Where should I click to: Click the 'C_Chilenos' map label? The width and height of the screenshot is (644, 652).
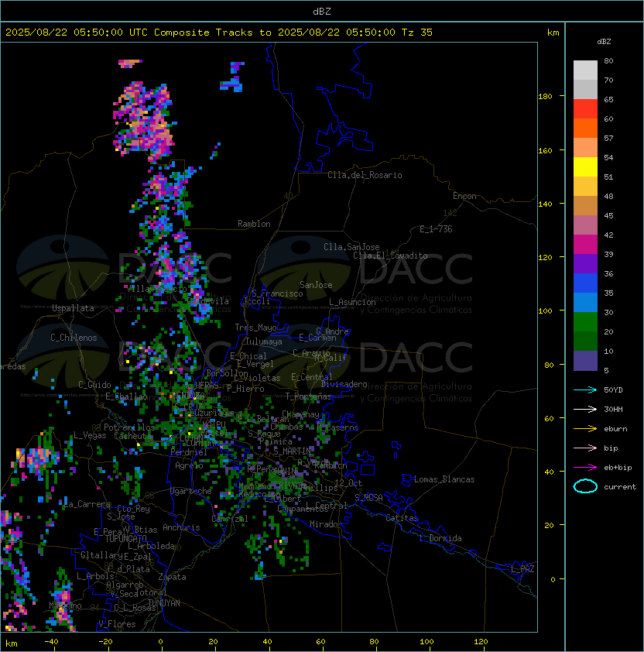(x=74, y=338)
